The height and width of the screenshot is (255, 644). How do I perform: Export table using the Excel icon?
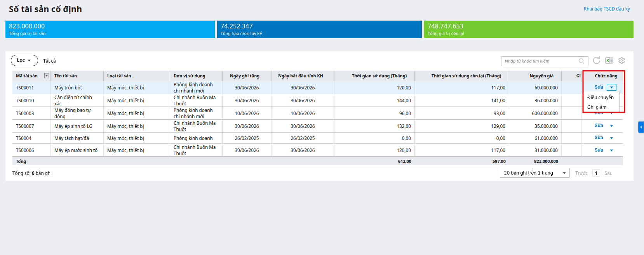(x=609, y=60)
